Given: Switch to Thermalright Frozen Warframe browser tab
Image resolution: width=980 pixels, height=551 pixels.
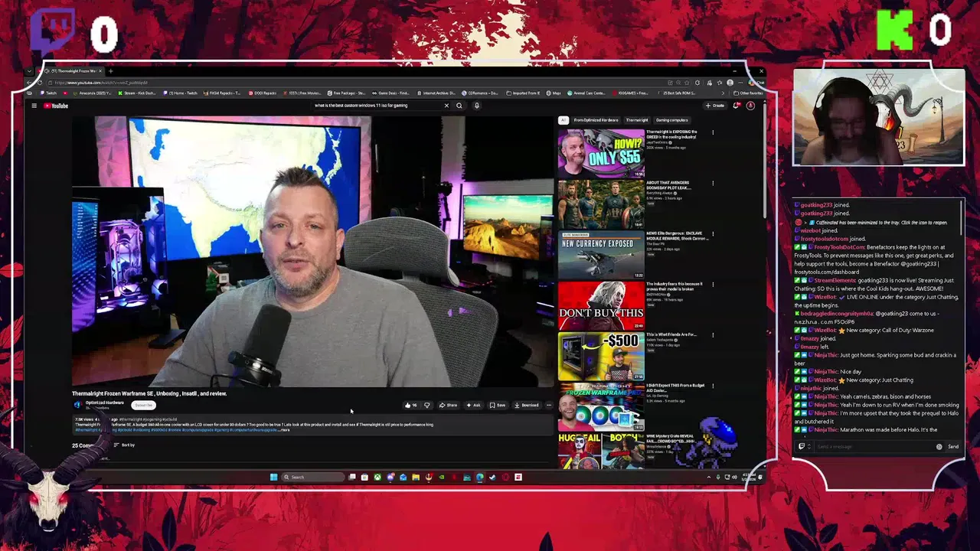Looking at the screenshot, I should point(73,71).
